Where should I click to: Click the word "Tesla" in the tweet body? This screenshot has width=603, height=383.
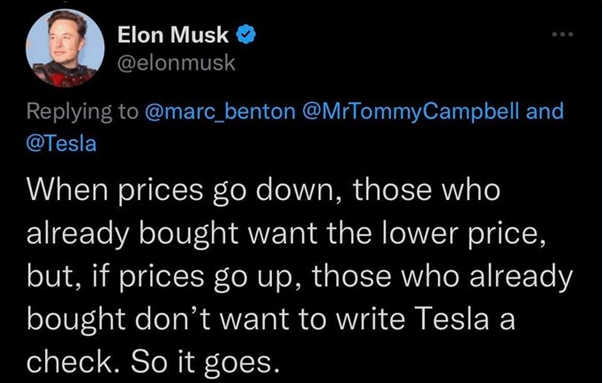pyautogui.click(x=453, y=319)
